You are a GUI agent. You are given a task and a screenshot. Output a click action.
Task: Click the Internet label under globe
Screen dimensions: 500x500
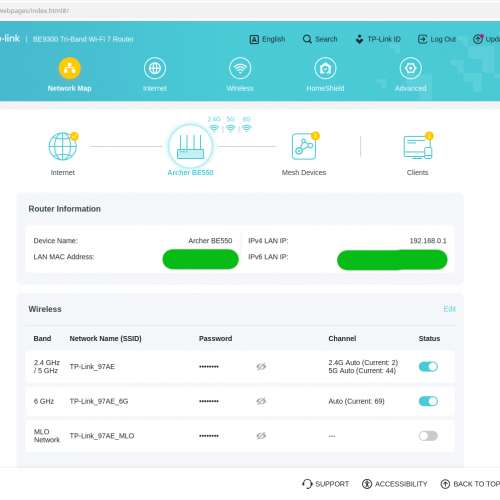(63, 172)
